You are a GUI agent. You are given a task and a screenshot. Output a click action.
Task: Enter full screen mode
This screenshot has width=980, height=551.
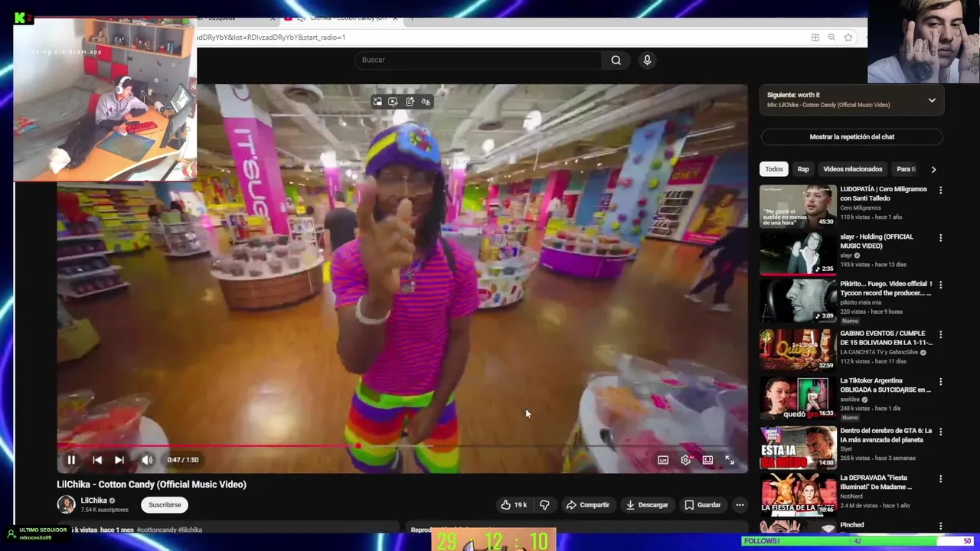pyautogui.click(x=730, y=460)
